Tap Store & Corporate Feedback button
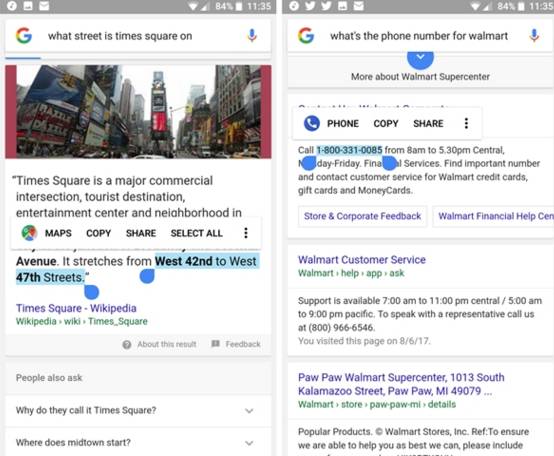Viewport: 554px width, 456px height. click(x=363, y=216)
